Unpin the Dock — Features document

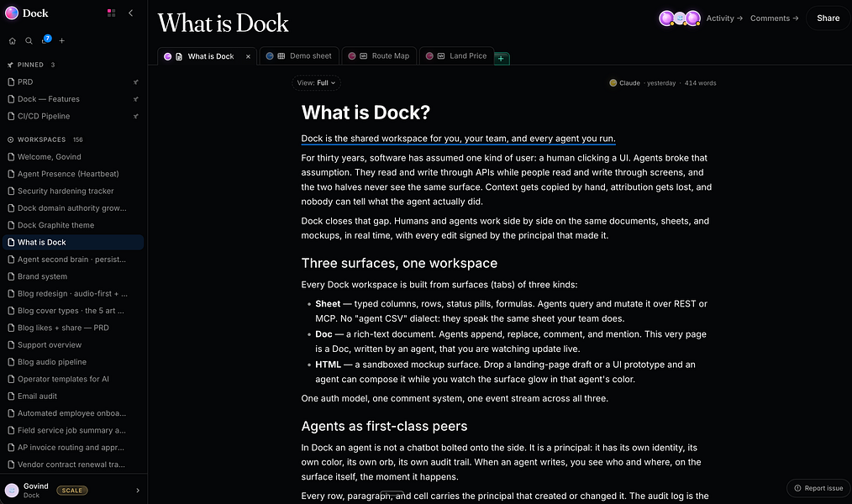coord(136,99)
